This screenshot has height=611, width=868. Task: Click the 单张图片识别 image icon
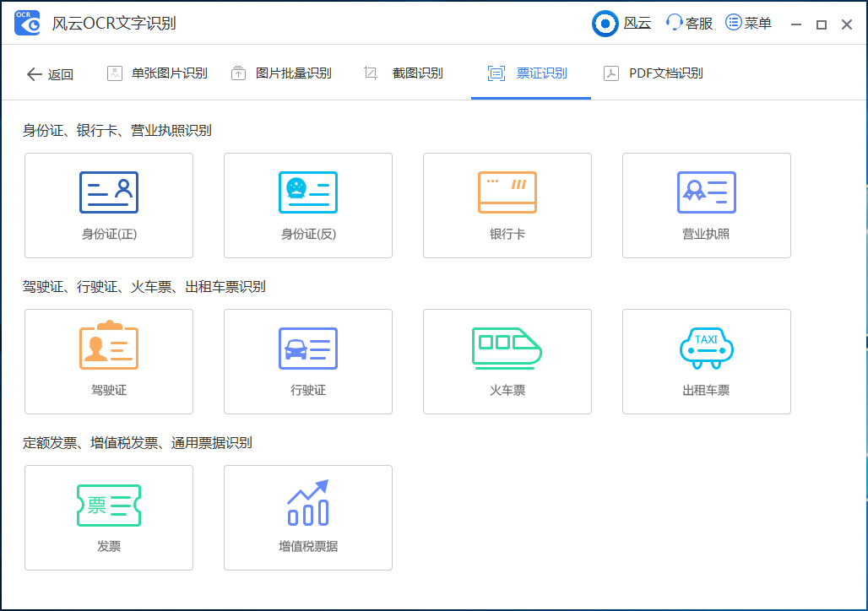pyautogui.click(x=115, y=73)
